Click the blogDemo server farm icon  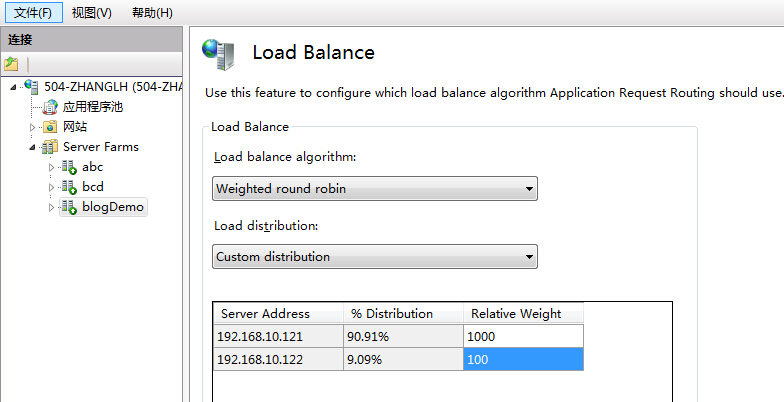(x=69, y=207)
